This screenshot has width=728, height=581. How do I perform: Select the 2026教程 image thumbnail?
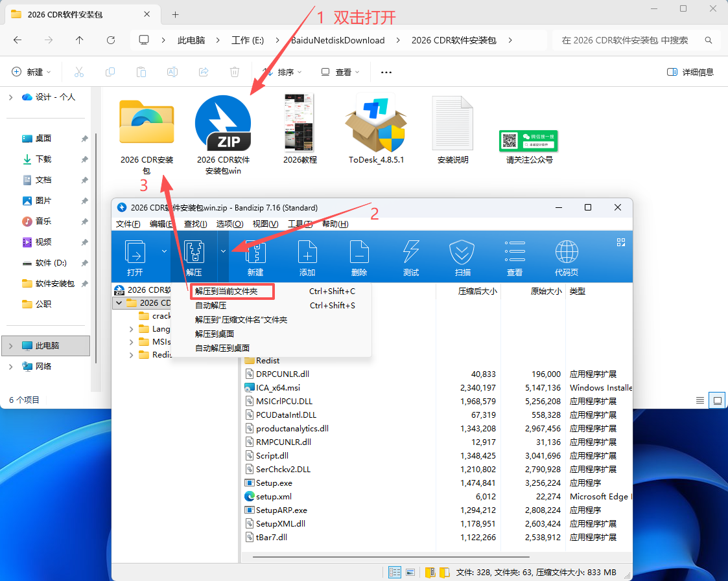point(299,122)
